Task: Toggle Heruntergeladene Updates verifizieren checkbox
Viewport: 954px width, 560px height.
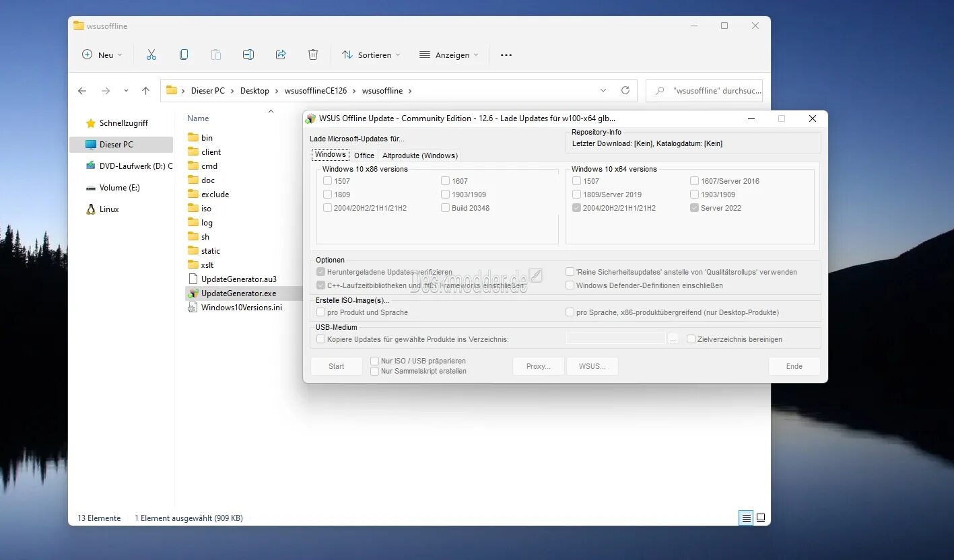Action: (320, 272)
